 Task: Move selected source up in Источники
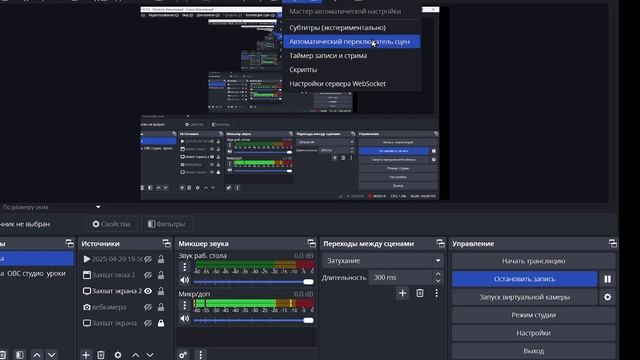[x=136, y=355]
